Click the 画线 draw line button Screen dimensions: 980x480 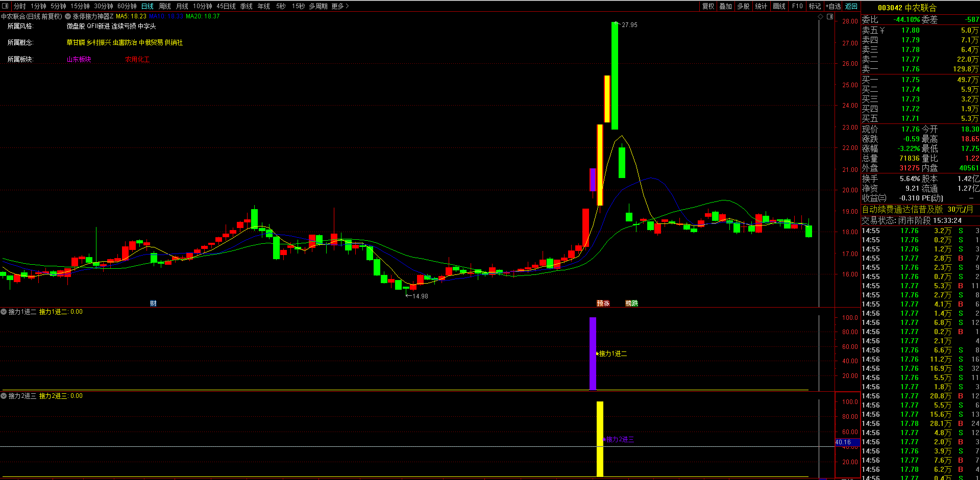point(779,6)
